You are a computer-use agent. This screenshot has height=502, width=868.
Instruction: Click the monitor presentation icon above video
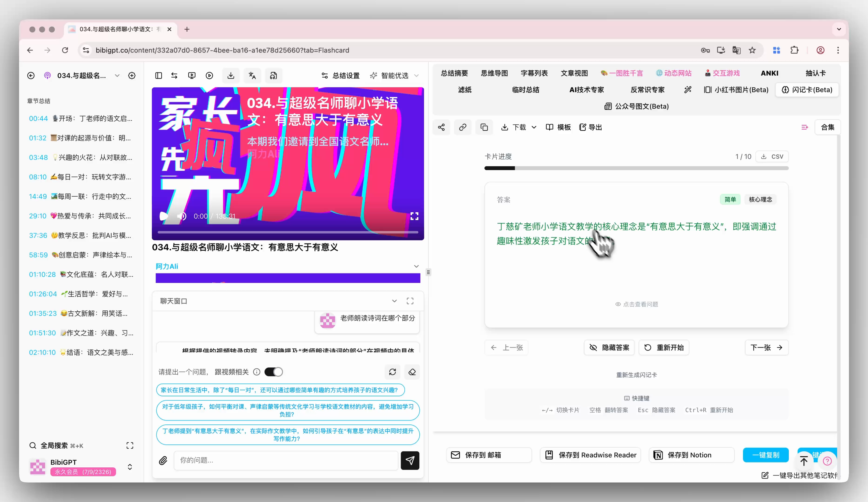192,75
